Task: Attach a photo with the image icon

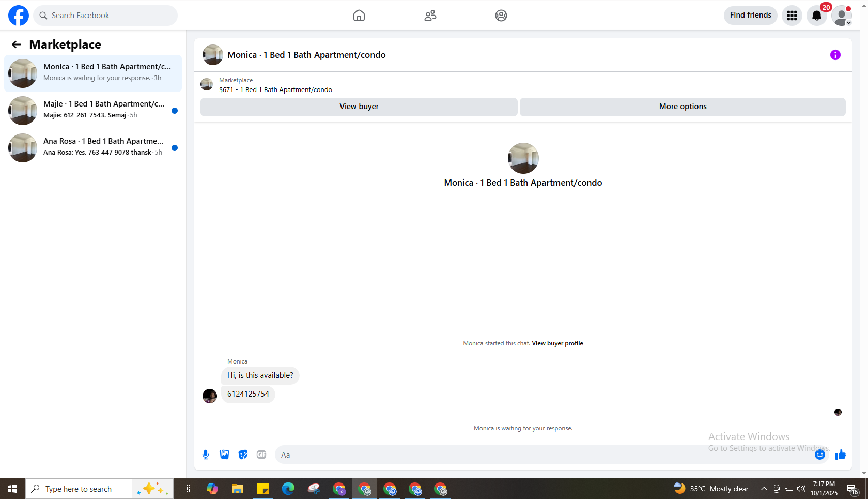Action: pos(224,455)
